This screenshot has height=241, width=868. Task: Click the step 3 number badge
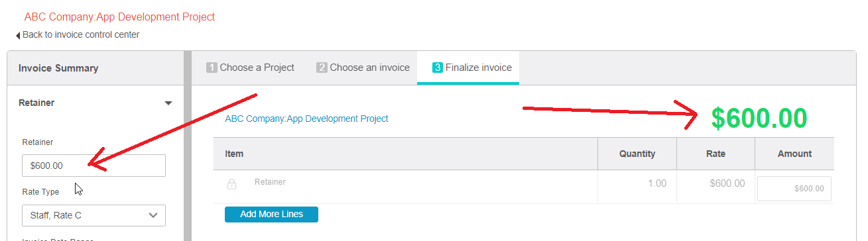tap(437, 68)
